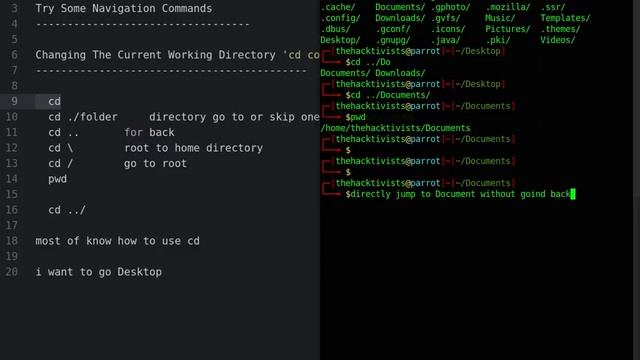640x360 pixels.
Task: Click '.dbus/' in terminal listing
Action: pos(335,29)
